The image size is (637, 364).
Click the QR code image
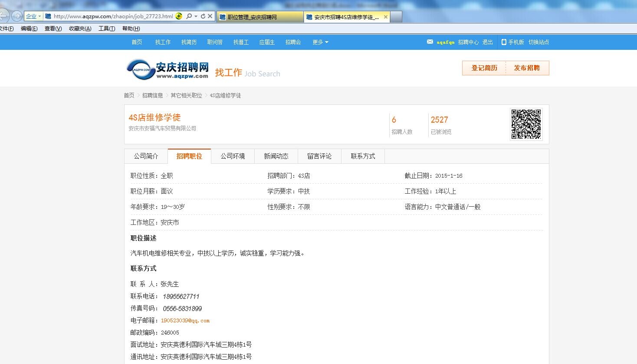(x=526, y=124)
